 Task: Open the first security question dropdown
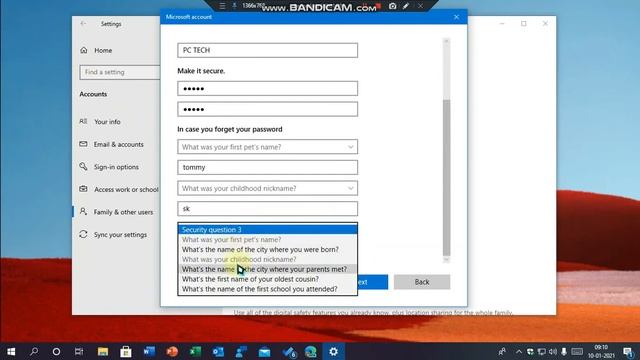(267, 147)
